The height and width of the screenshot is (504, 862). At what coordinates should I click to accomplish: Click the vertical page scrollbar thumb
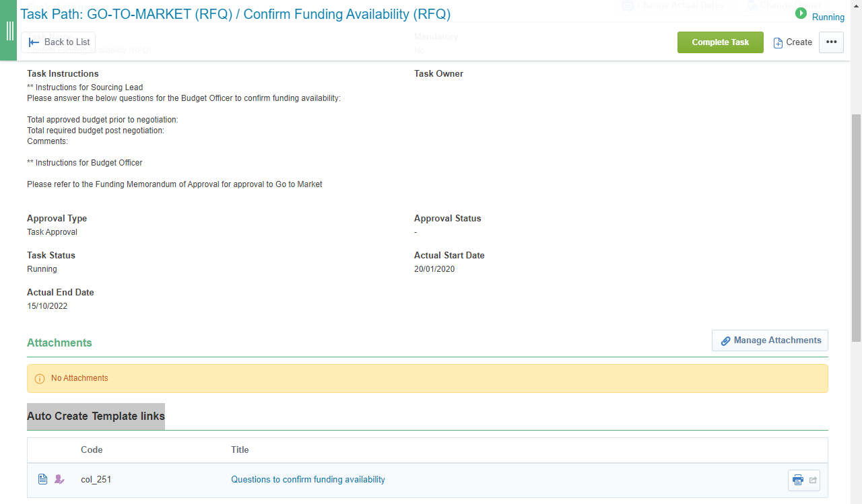(856, 229)
